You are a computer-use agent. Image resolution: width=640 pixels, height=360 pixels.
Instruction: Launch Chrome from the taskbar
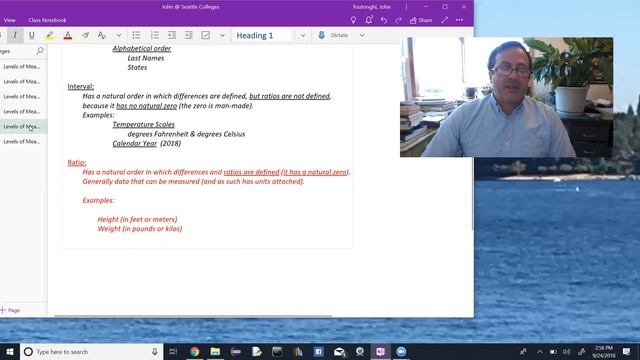[x=195, y=351]
